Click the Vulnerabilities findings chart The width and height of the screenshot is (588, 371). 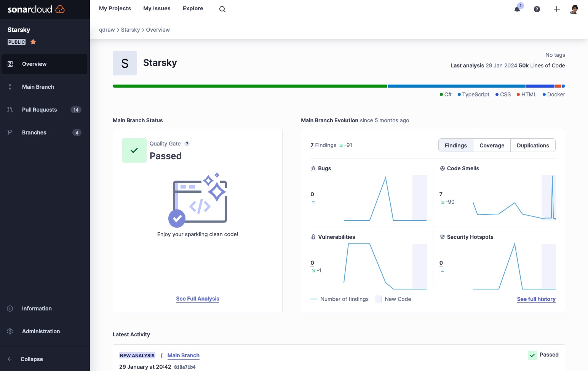point(385,266)
